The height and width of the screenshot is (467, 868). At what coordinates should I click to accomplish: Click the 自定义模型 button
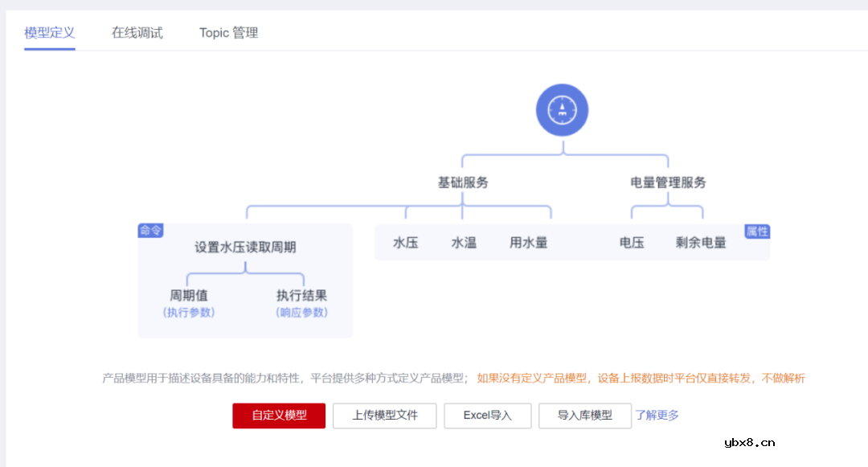tap(278, 416)
